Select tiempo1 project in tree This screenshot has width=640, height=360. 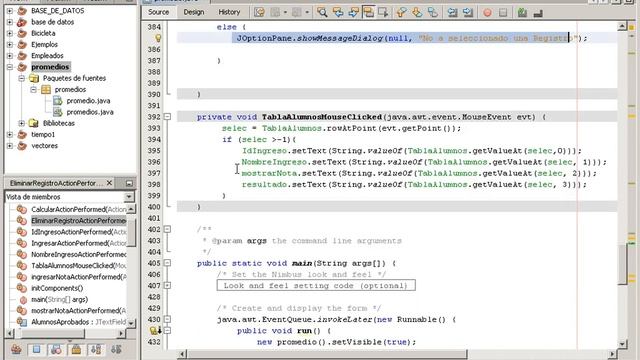tap(43, 134)
